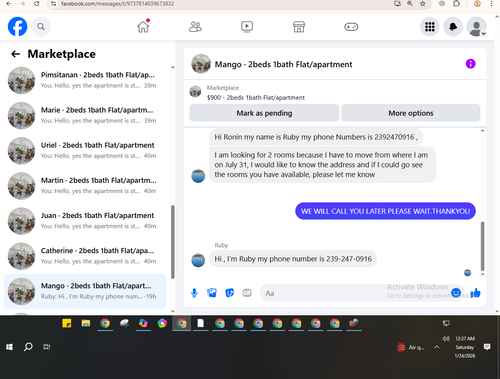Attach a file with the photo icon
Screen dimensions: 500x379
pos(212,293)
